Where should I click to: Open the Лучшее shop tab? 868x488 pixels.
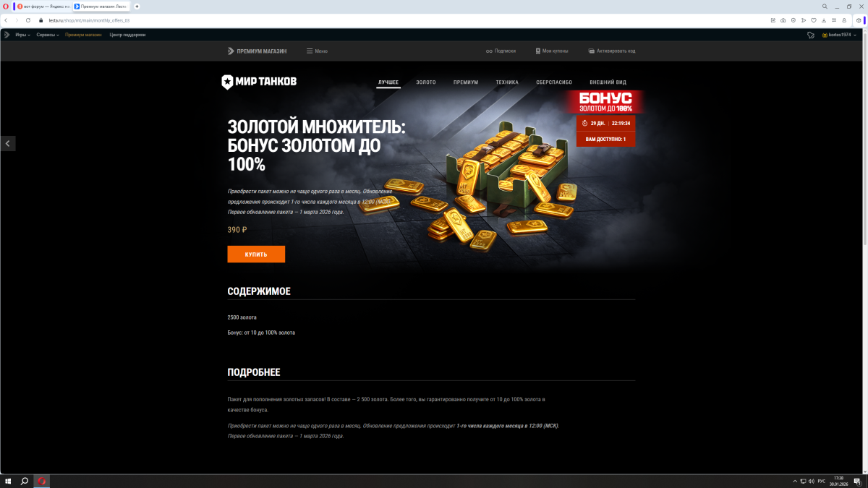point(388,82)
